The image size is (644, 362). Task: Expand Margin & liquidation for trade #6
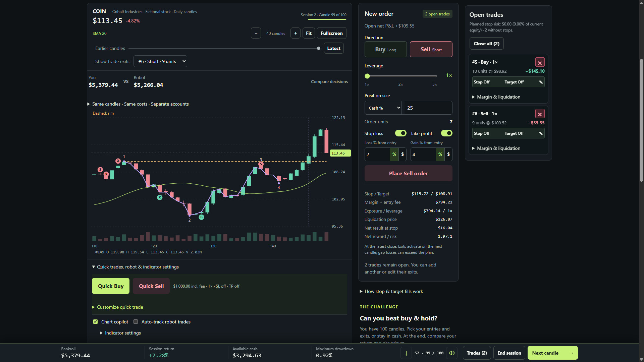(x=496, y=148)
